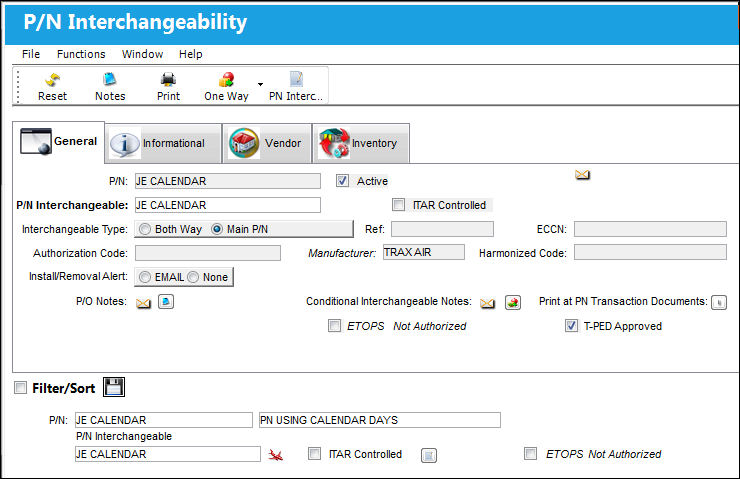Toggle ETOPS Not Authorized in General tab
This screenshot has height=479, width=740.
335,326
